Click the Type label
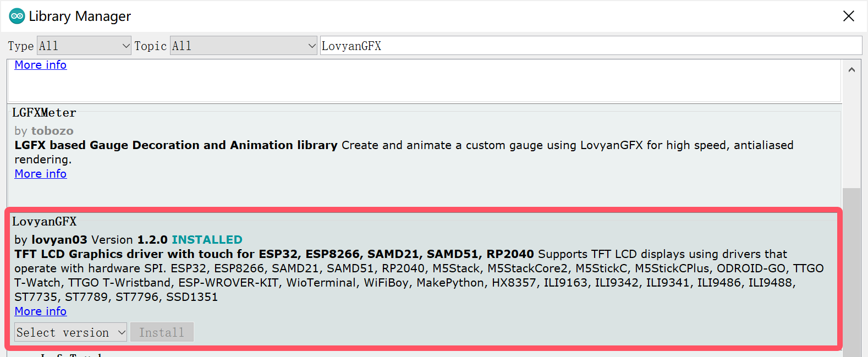Screen dimensions: 868x357 (21, 46)
